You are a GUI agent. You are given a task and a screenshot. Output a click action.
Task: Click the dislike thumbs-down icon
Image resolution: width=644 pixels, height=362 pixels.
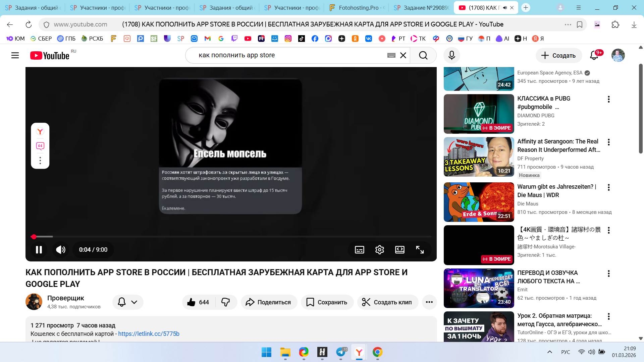pos(226,302)
